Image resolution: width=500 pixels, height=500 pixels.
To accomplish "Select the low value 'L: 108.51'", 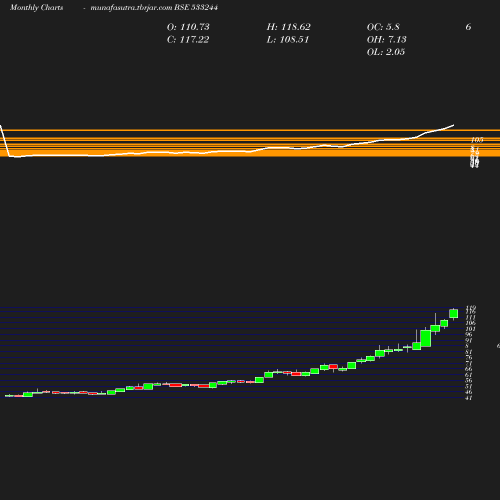I will point(288,40).
